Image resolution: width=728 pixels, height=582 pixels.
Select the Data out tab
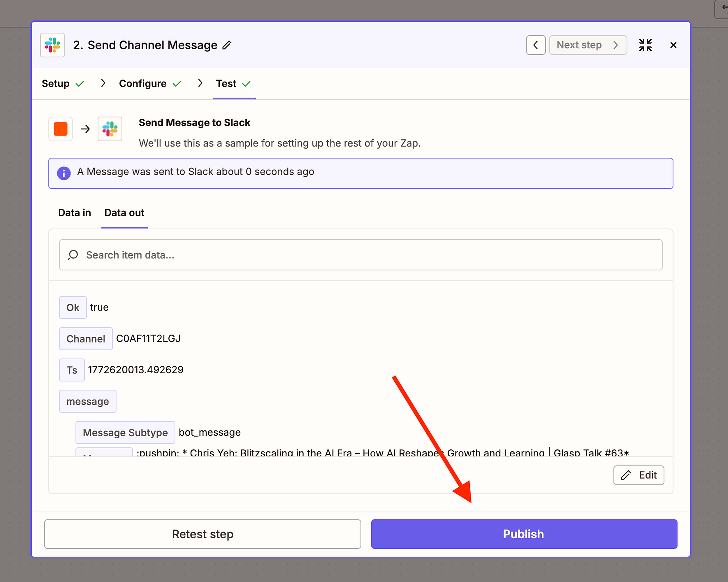pos(124,213)
